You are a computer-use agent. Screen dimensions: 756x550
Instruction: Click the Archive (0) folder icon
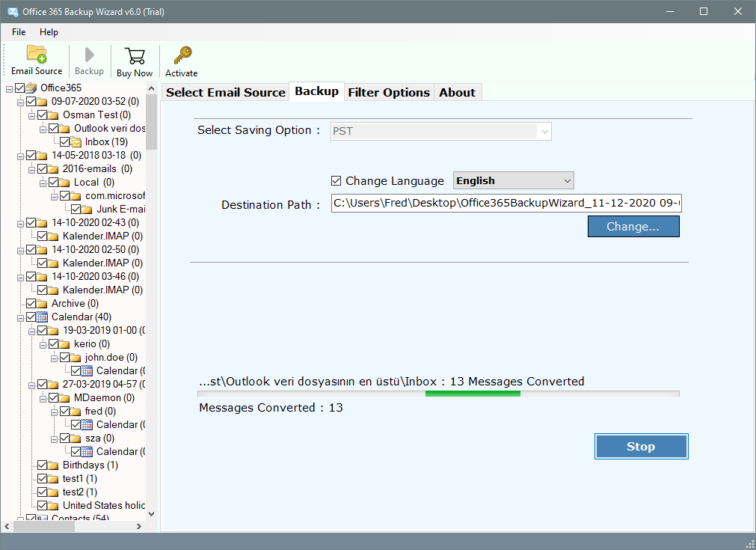click(42, 304)
